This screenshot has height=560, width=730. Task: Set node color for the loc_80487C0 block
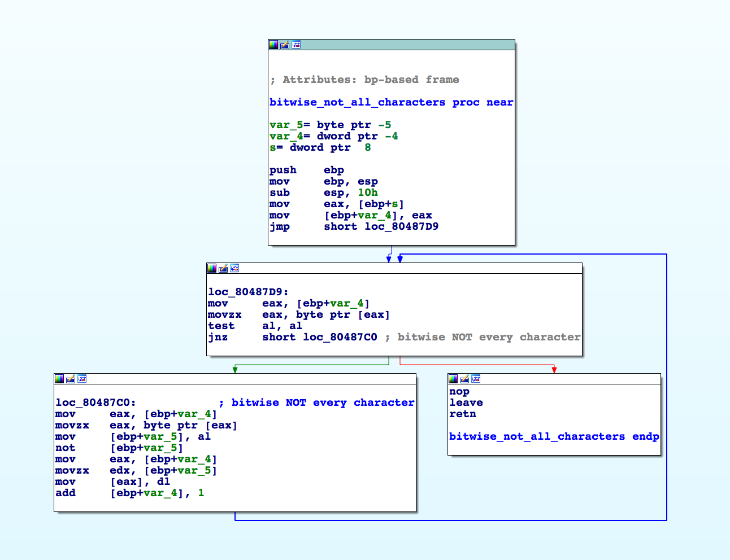[59, 379]
